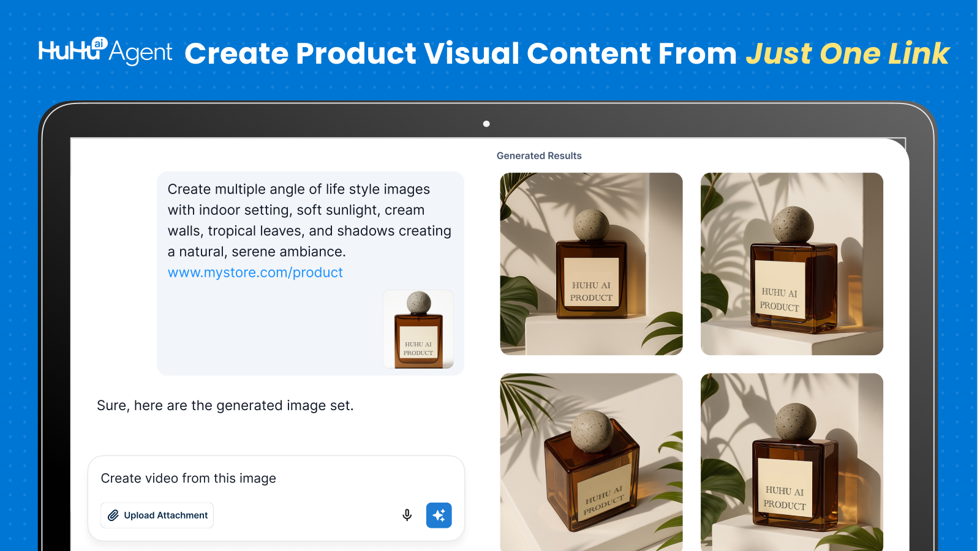Select the top-right generated perfume image
This screenshot has height=551, width=980.
(x=792, y=264)
